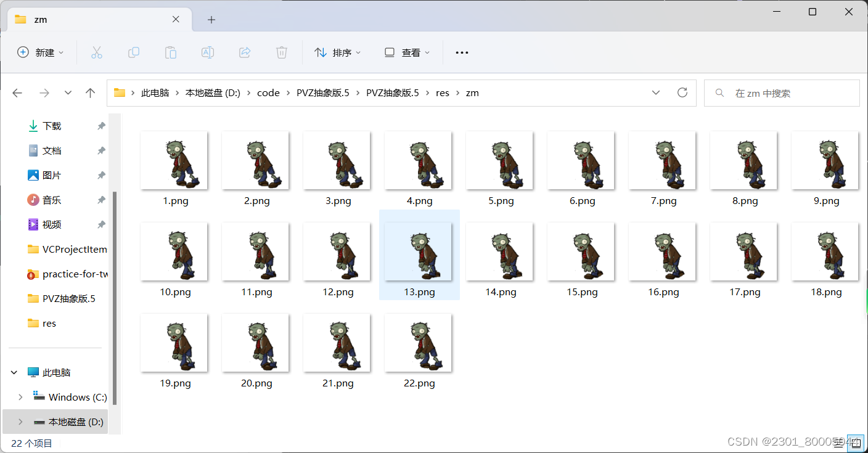Select res folder in sidebar
Screen dimensions: 868x453
coord(42,323)
